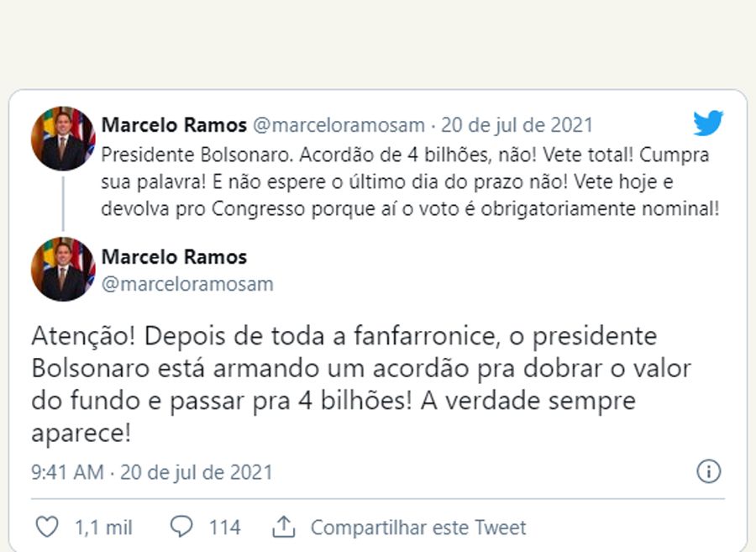Click the share arrow icon
756x552 pixels.
(284, 527)
